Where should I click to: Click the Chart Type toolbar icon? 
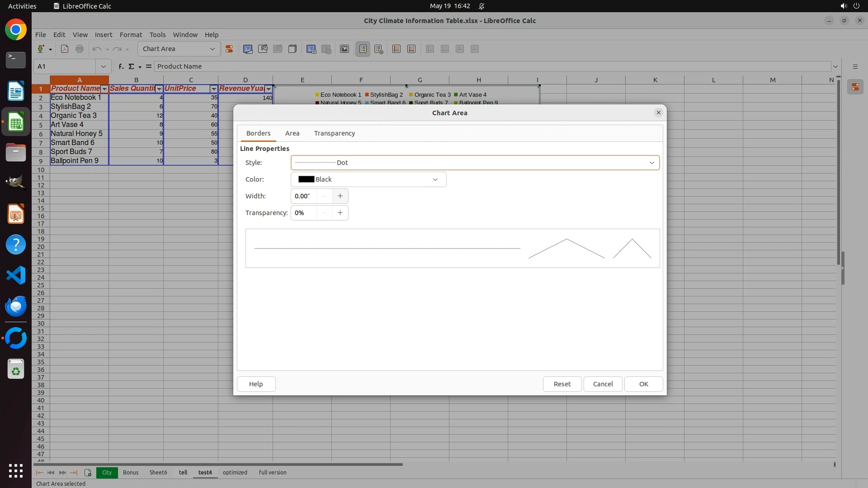(248, 49)
